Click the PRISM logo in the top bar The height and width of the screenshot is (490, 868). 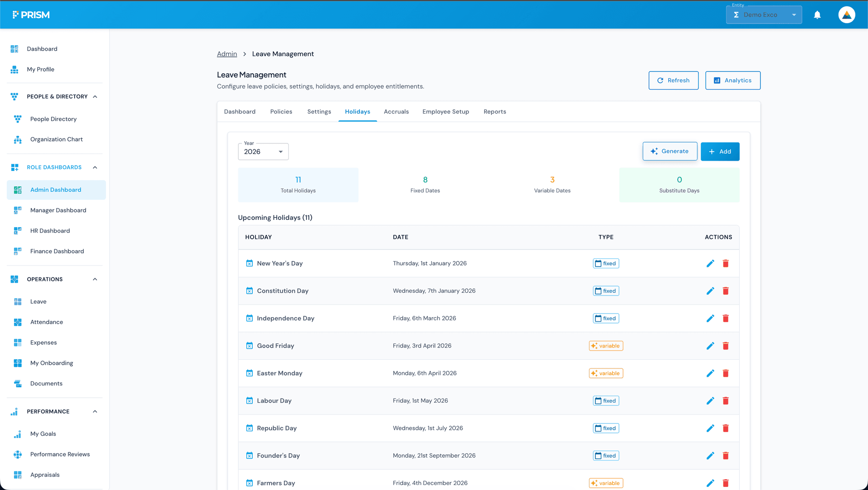point(31,14)
